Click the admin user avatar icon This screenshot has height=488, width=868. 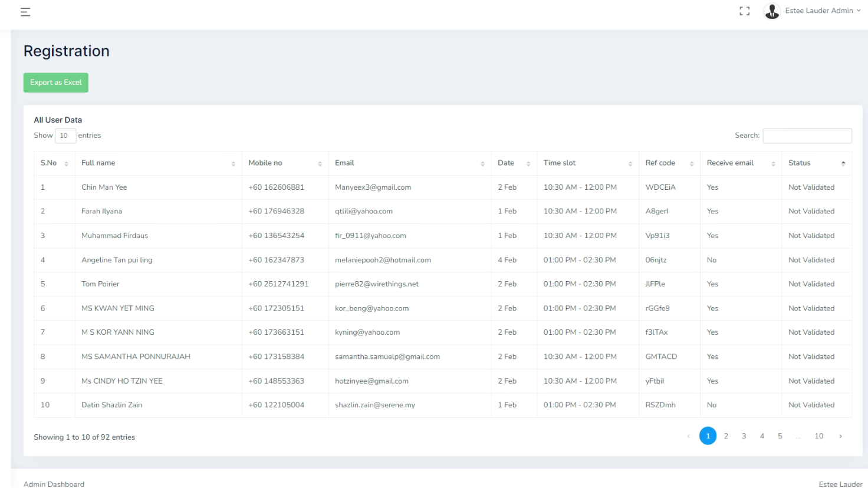click(772, 11)
